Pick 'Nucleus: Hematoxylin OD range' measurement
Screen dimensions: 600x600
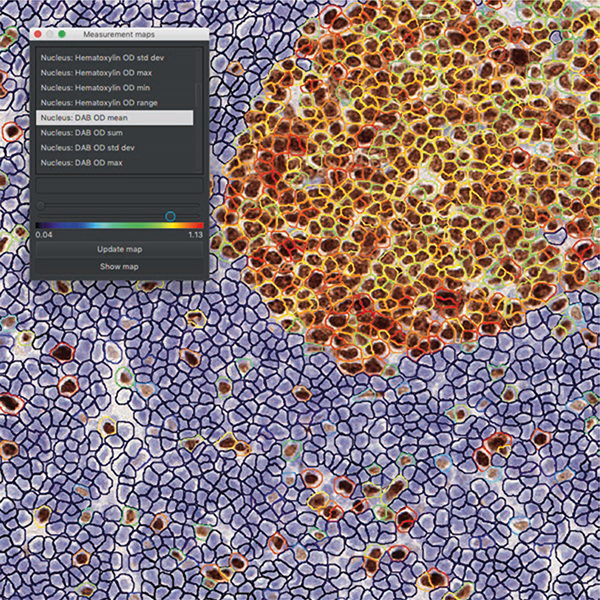click(x=115, y=103)
